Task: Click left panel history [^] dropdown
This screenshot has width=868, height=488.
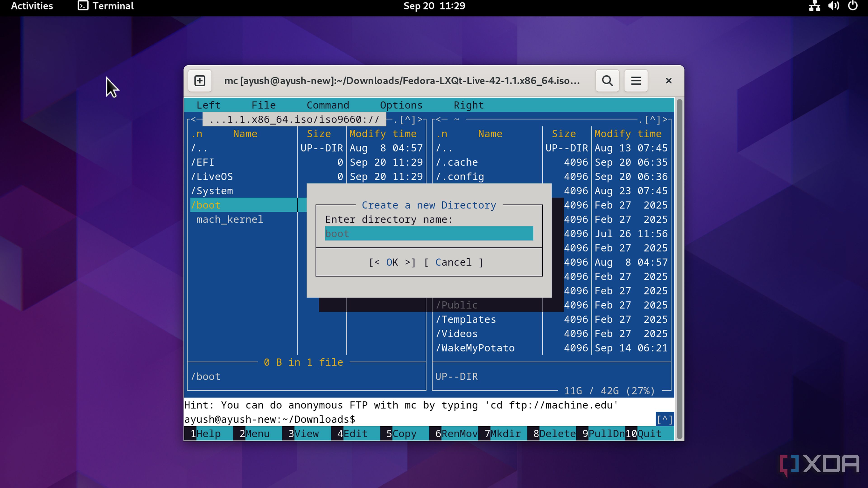Action: coord(408,120)
